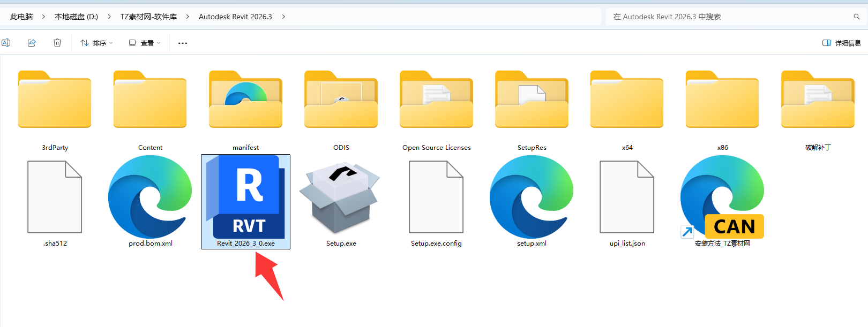Select the 安装方法_TZ素材网 shortcut icon
This screenshot has width=868, height=327.
pos(722,197)
